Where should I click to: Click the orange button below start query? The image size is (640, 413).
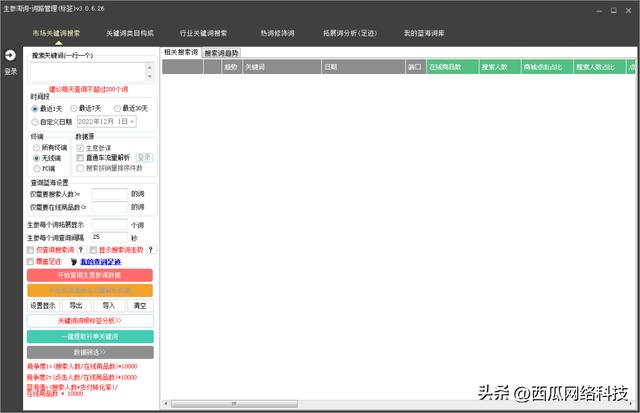pos(90,290)
